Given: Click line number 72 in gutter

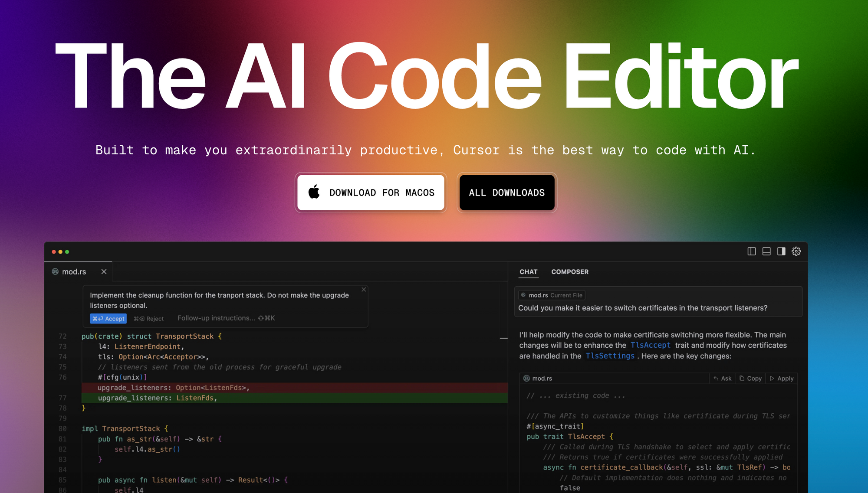Looking at the screenshot, I should pos(62,336).
